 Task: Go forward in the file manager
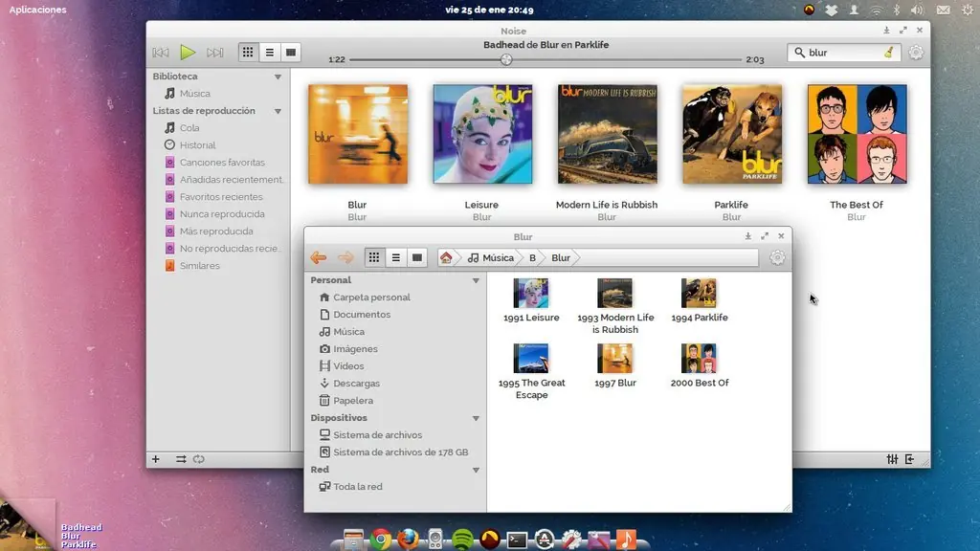(345, 257)
